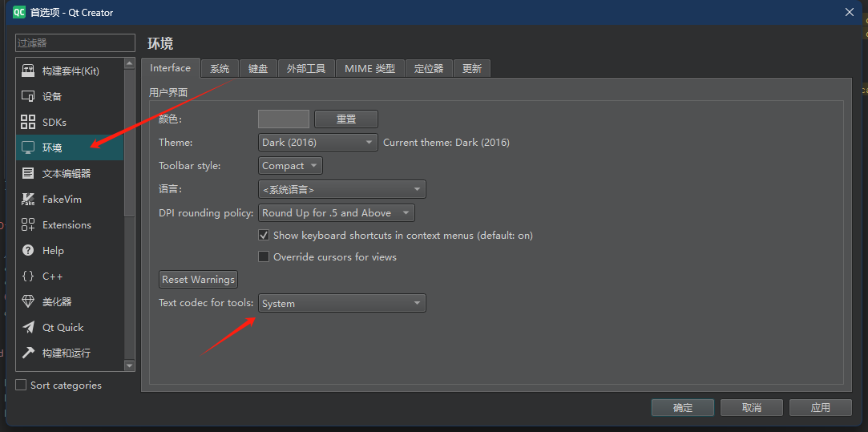Close the preferences dialog window
Screen dimensions: 868x432
pyautogui.click(x=850, y=12)
